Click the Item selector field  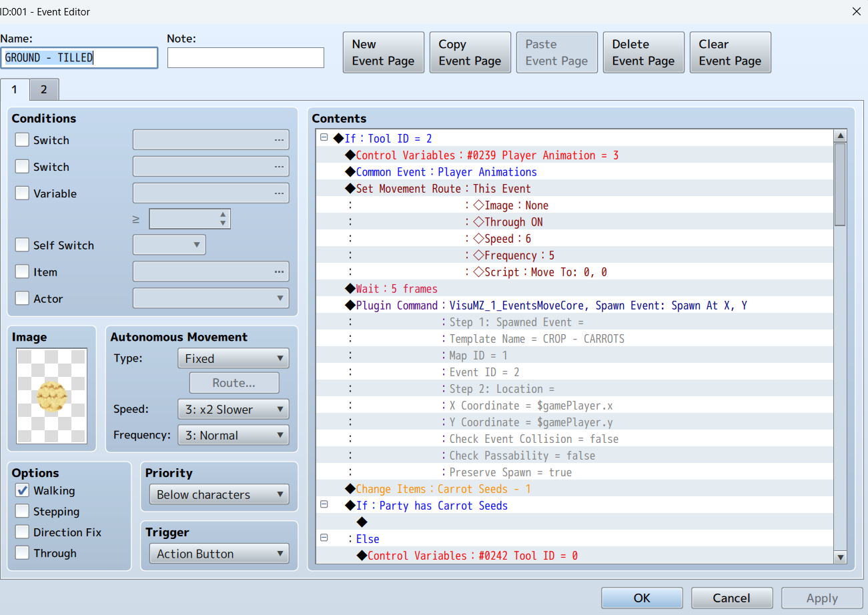coord(211,271)
